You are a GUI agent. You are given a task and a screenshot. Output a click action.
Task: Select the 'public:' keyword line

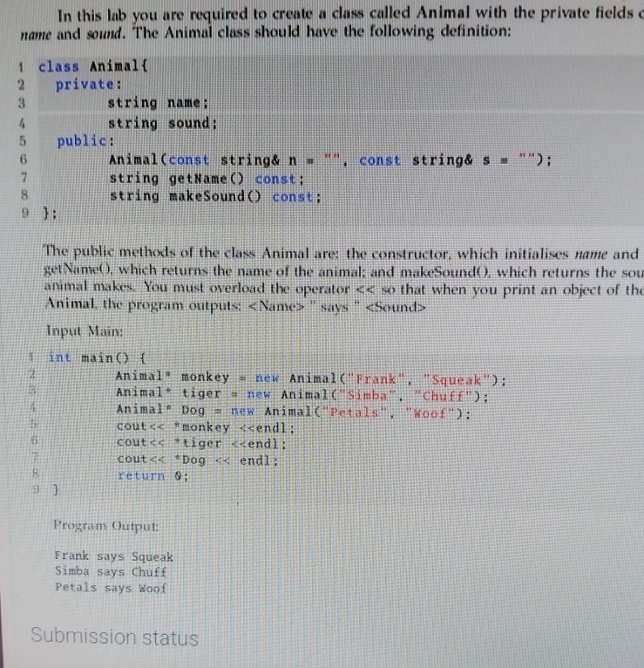coord(85,140)
